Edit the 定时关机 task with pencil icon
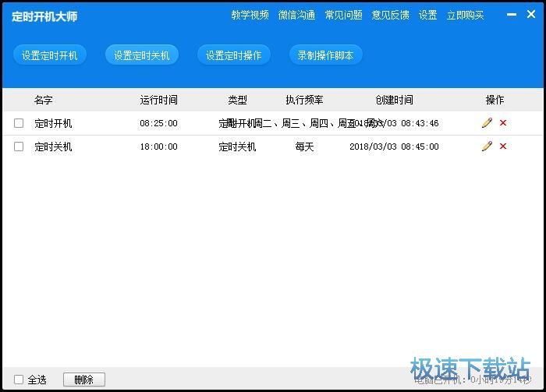Image resolution: width=546 pixels, height=392 pixels. pyautogui.click(x=487, y=146)
